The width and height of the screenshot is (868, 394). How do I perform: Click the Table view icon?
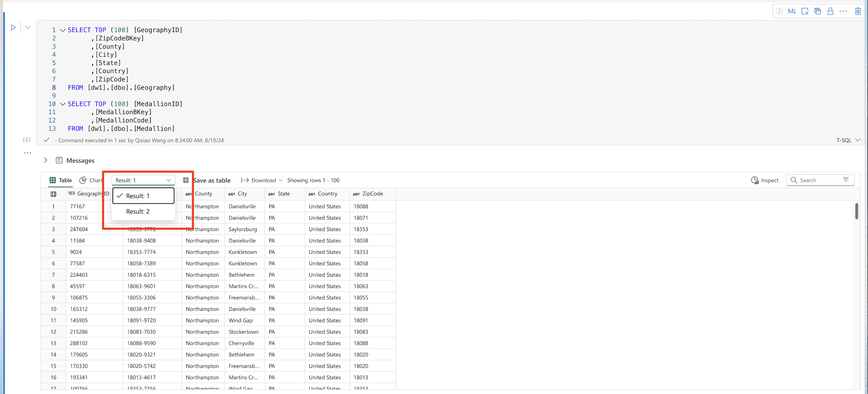point(53,179)
